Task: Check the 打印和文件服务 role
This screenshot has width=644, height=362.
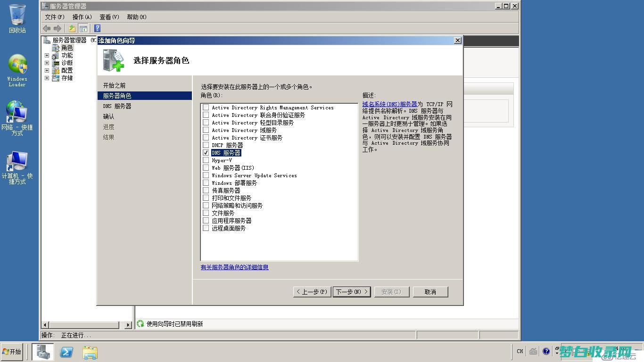Action: 206,198
